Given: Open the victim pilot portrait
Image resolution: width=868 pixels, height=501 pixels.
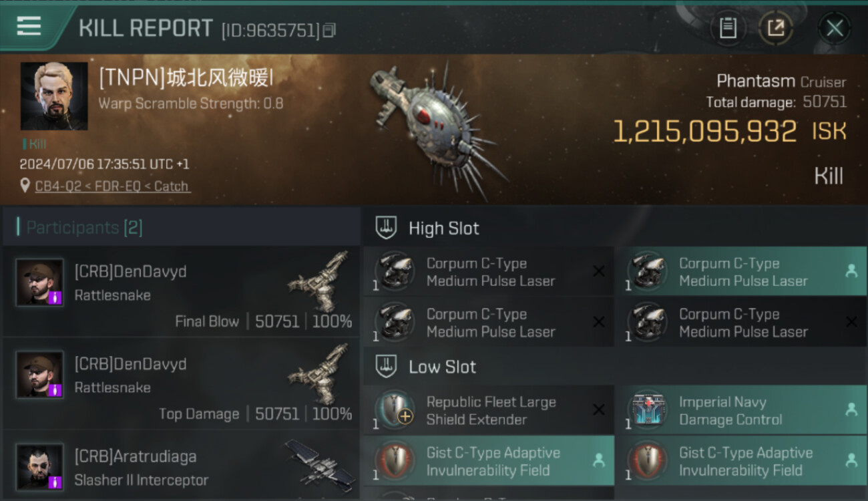Looking at the screenshot, I should click(x=54, y=96).
